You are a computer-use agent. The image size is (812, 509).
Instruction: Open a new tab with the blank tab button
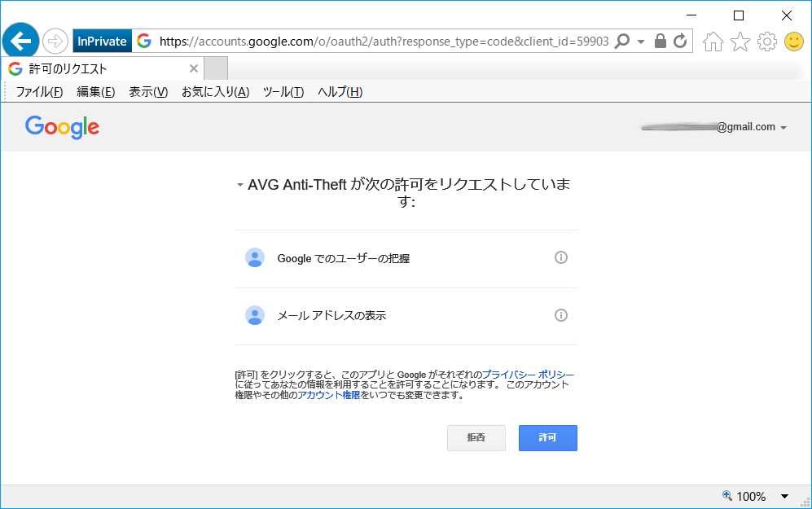(216, 68)
